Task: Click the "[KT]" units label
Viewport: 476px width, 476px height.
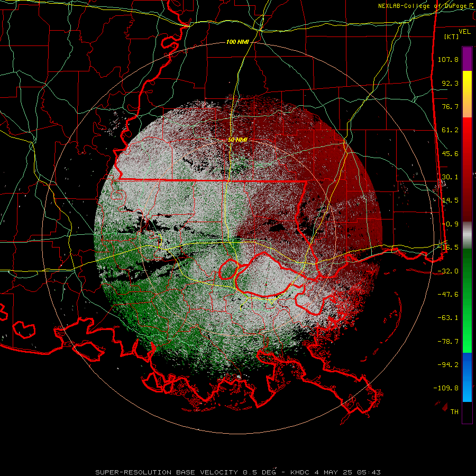Action: (x=452, y=36)
